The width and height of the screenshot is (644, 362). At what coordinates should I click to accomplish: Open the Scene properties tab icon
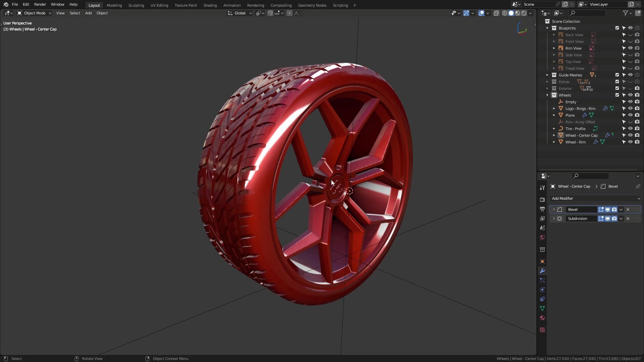[x=542, y=228]
